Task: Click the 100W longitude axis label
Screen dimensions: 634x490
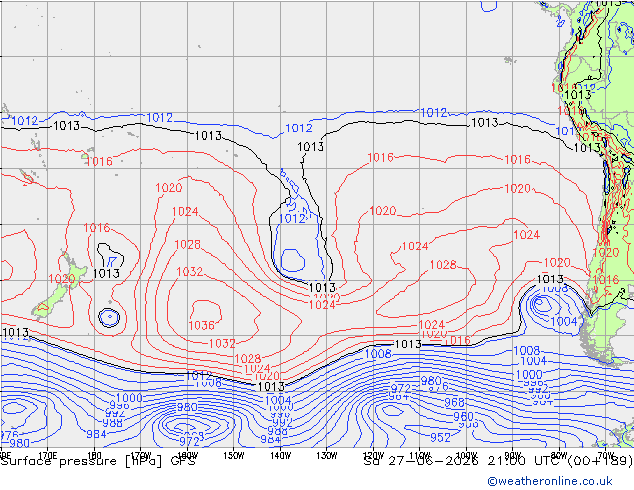Action: (x=466, y=455)
